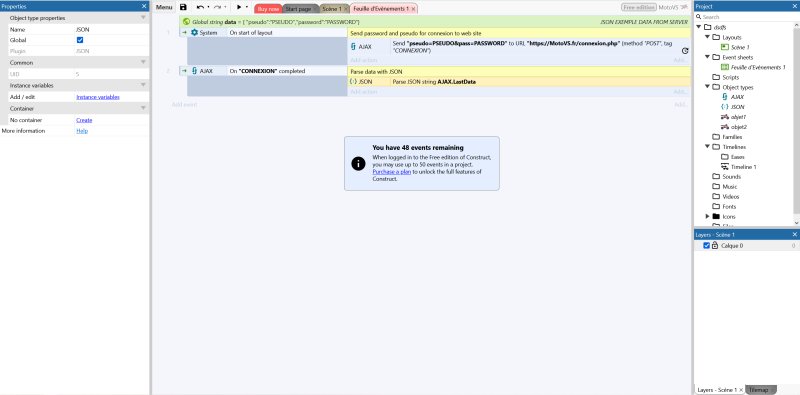This screenshot has height=395, width=800.
Task: Click the System gear icon in event 1
Action: 194,33
